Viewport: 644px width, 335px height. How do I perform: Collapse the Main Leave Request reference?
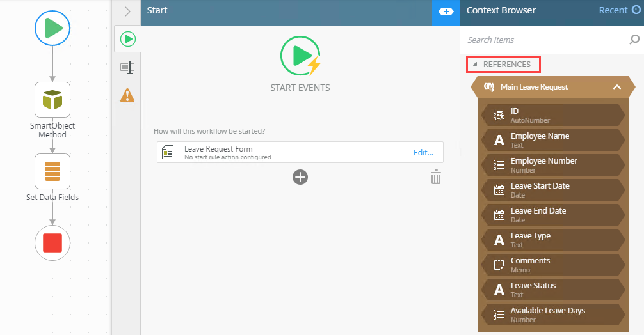click(x=617, y=87)
